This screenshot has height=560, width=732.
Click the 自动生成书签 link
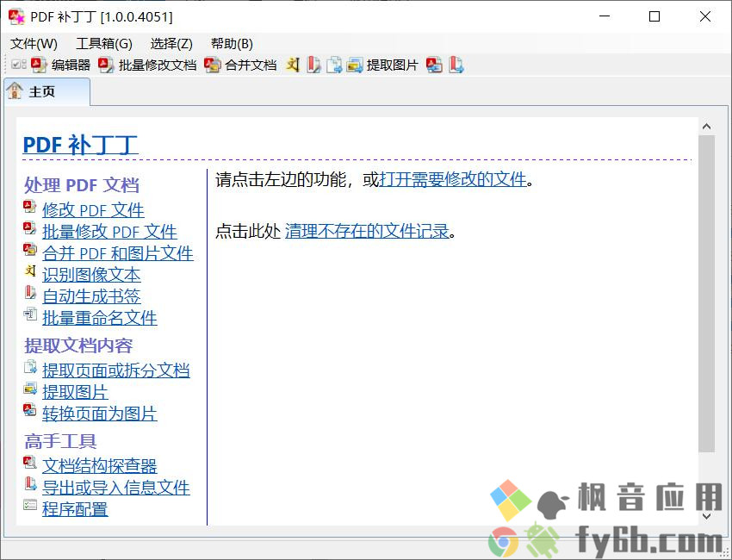(91, 296)
